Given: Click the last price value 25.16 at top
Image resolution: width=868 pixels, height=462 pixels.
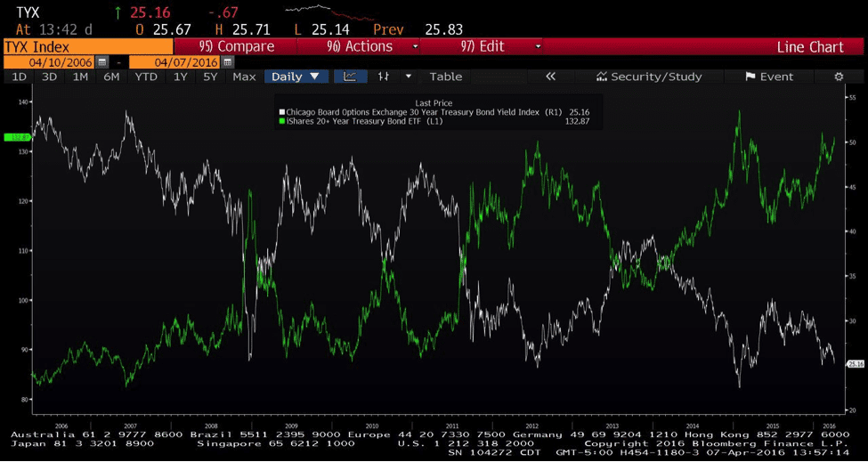Looking at the screenshot, I should [x=150, y=12].
